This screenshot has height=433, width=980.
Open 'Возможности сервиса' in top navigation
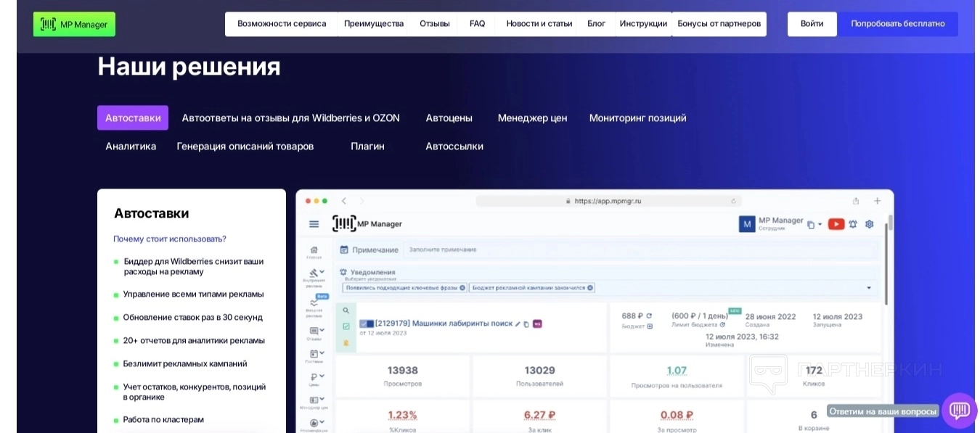click(x=282, y=24)
